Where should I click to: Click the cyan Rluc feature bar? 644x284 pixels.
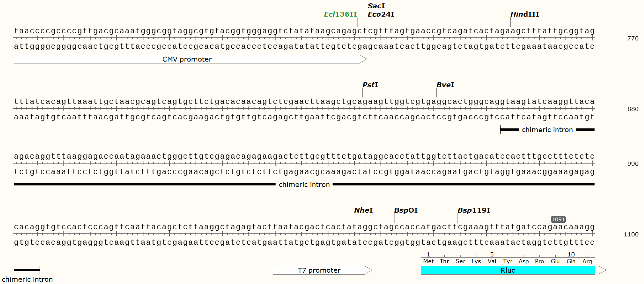(x=507, y=270)
